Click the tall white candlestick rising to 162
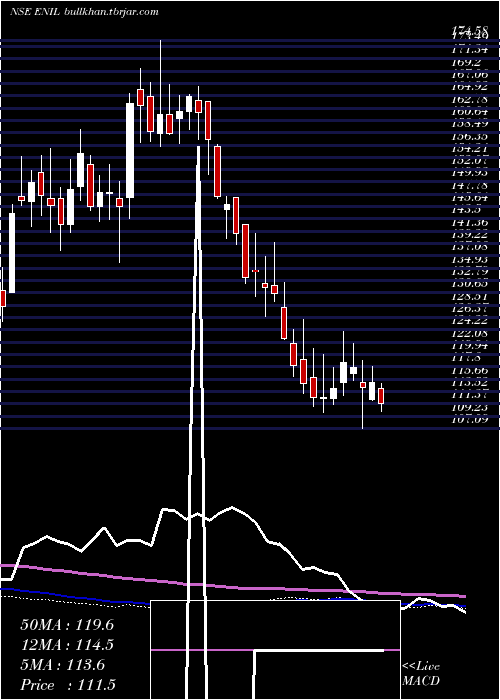Screen dimensions: 500x700 pyautogui.click(x=130, y=150)
